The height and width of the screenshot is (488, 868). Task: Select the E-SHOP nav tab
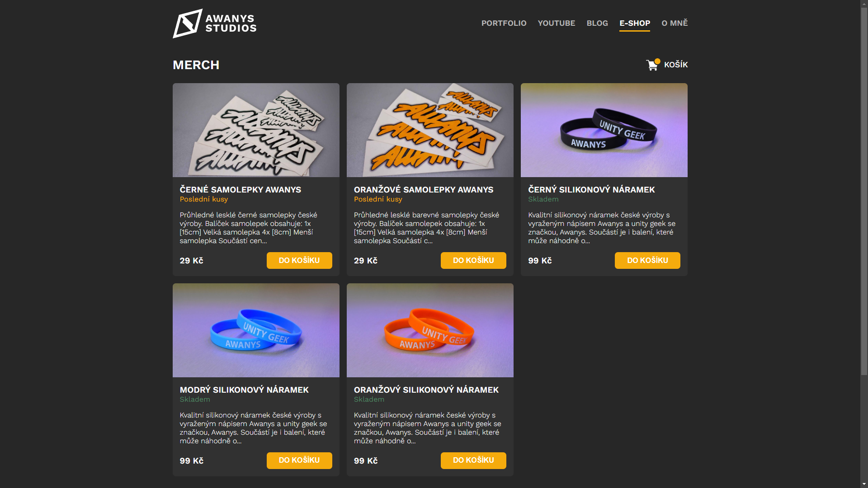coord(635,23)
